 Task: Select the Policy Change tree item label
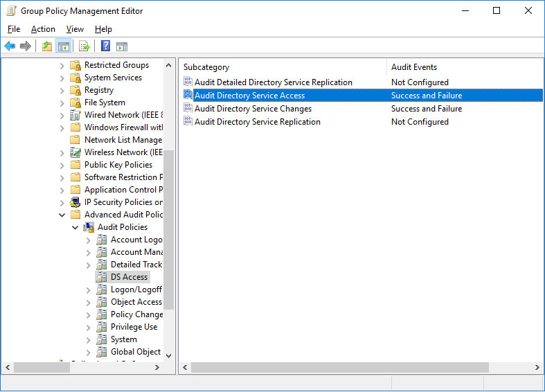point(136,314)
